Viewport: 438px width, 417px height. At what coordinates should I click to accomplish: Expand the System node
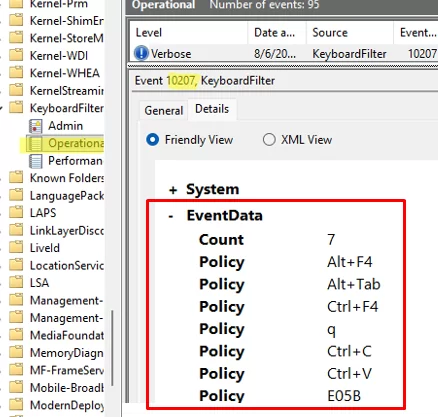pos(173,190)
